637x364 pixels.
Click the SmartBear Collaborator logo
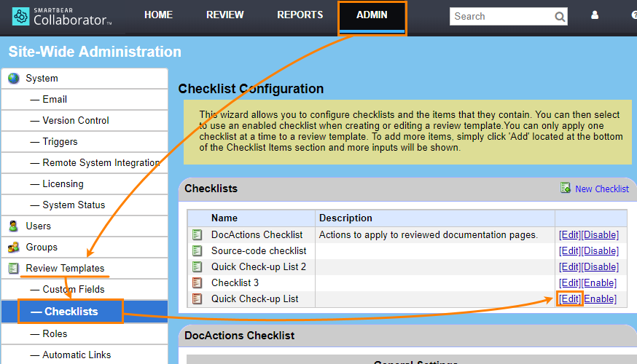[62, 16]
